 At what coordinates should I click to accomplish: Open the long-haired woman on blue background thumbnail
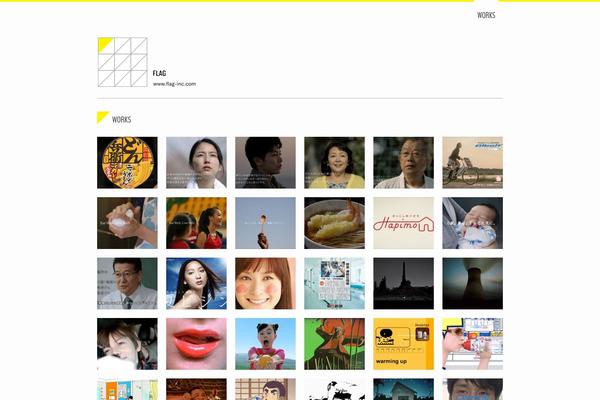click(196, 284)
